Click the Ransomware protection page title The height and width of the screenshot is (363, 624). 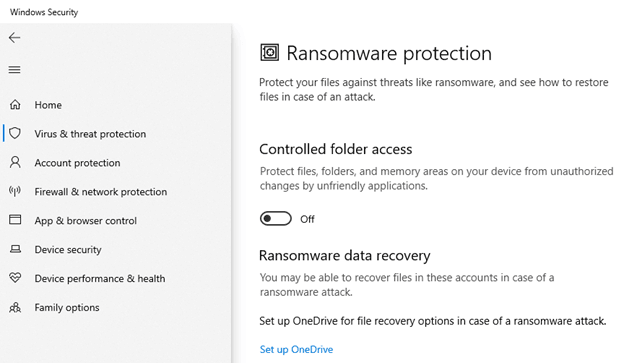pos(389,54)
